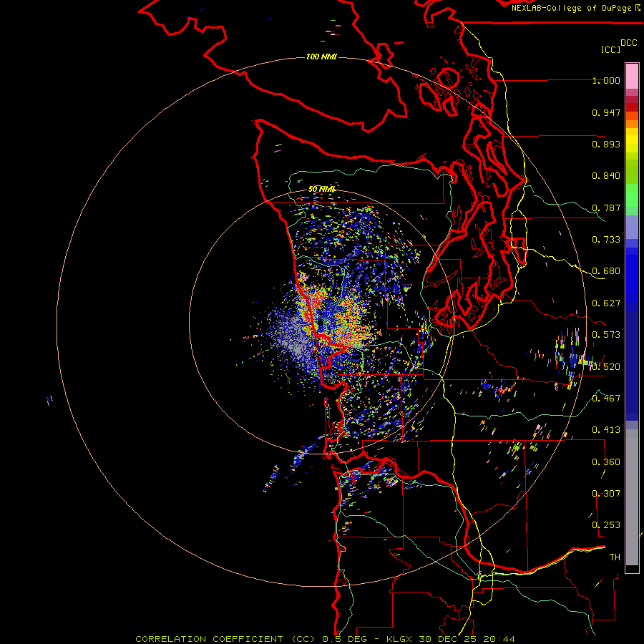The height and width of the screenshot is (644, 644).
Task: Pick the 0.307 scale value
Action: 606,494
